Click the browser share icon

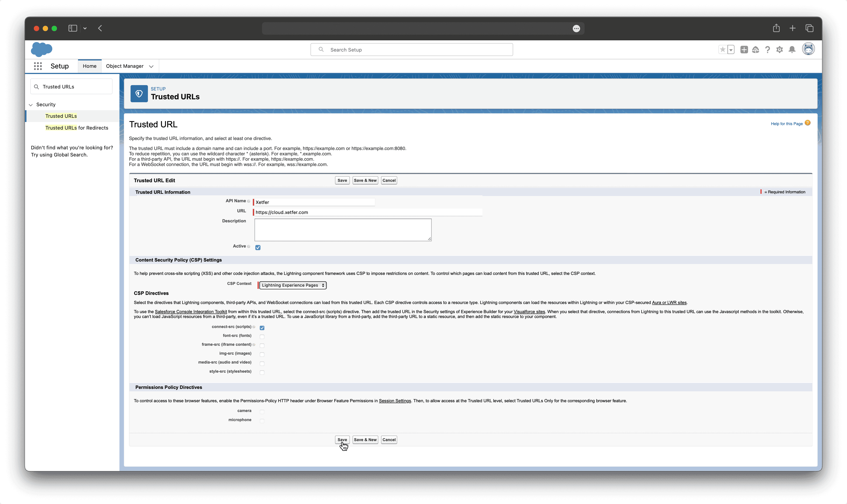pos(776,28)
